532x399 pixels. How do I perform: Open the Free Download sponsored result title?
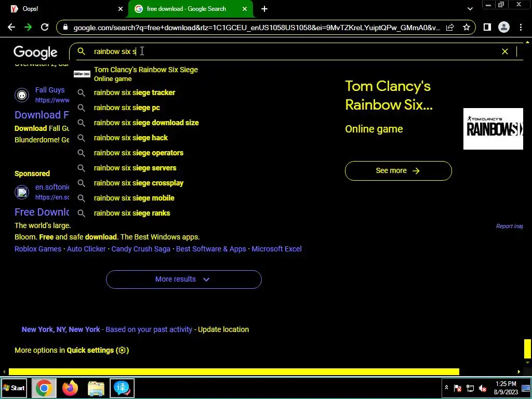(42, 212)
